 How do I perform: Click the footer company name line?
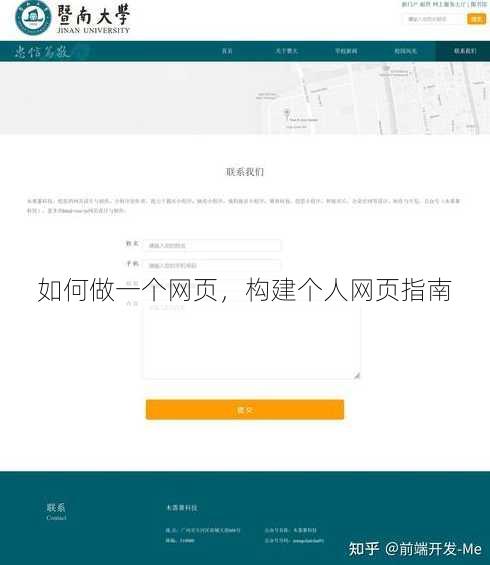pyautogui.click(x=182, y=508)
